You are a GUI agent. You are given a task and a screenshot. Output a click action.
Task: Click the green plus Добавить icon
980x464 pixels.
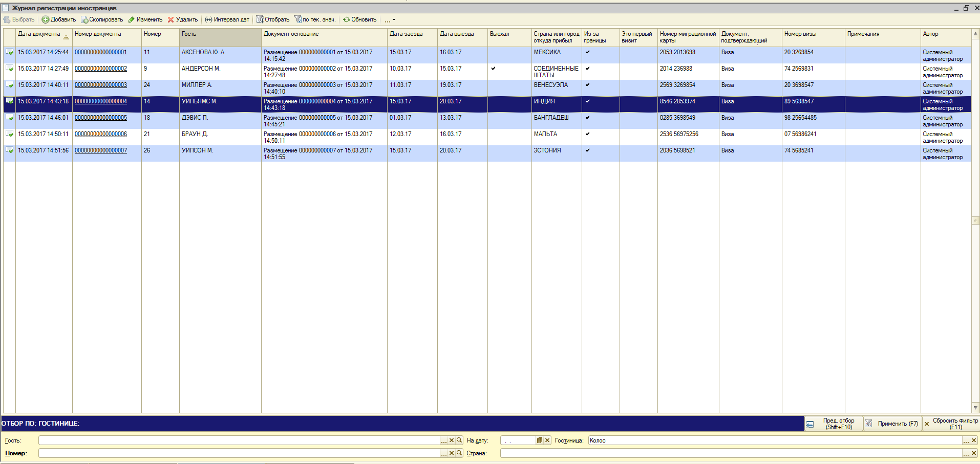[46, 19]
